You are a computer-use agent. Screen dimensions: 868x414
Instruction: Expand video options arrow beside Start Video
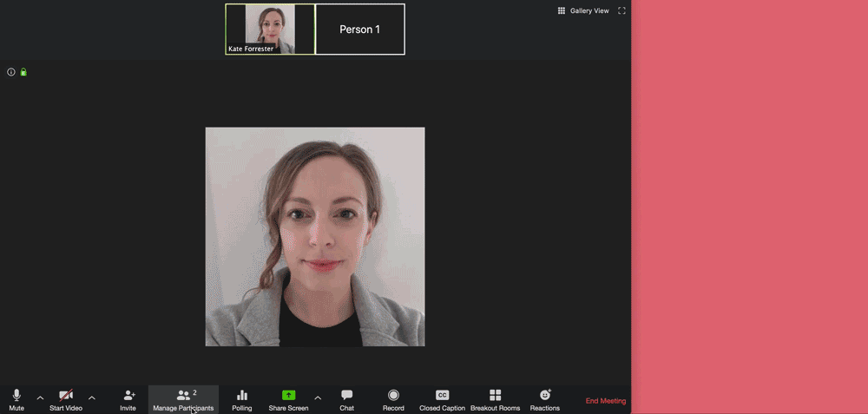point(92,398)
